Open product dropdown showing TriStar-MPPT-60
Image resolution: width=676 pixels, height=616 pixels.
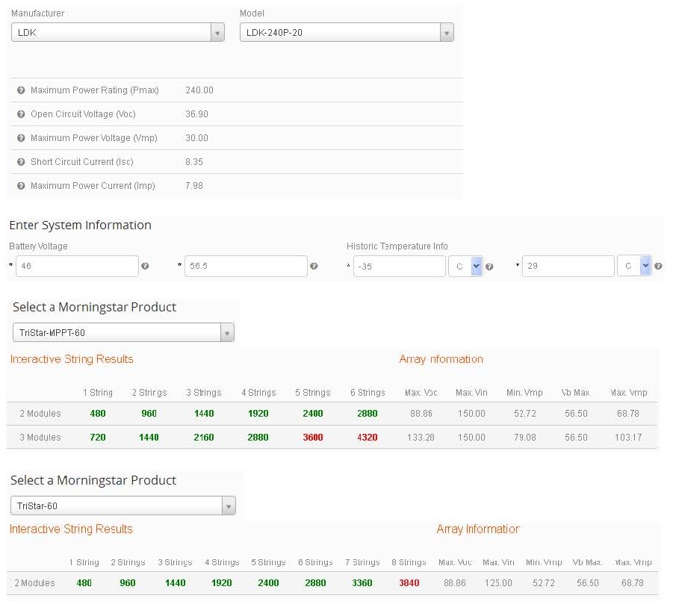(123, 332)
